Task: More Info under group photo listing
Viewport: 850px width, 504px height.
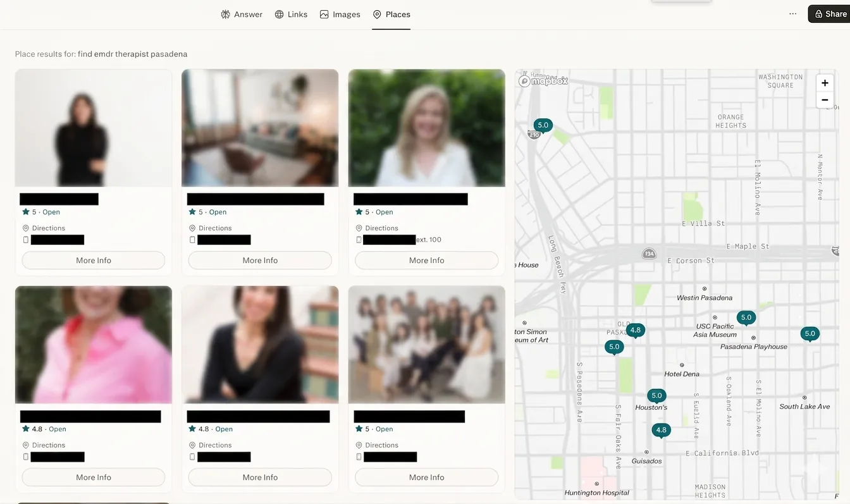Action: pyautogui.click(x=426, y=477)
